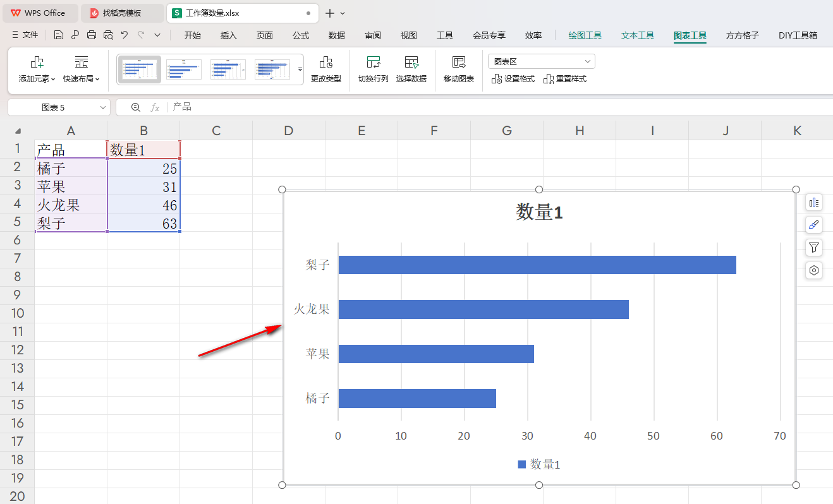The width and height of the screenshot is (833, 504).
Task: Switch to the 页面 ribbon tab
Action: pos(265,35)
